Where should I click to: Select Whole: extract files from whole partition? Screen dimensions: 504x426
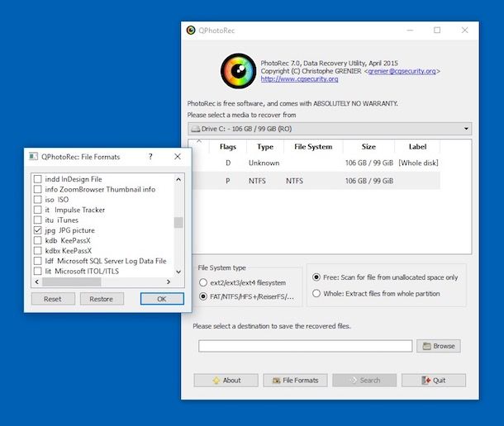[316, 292]
